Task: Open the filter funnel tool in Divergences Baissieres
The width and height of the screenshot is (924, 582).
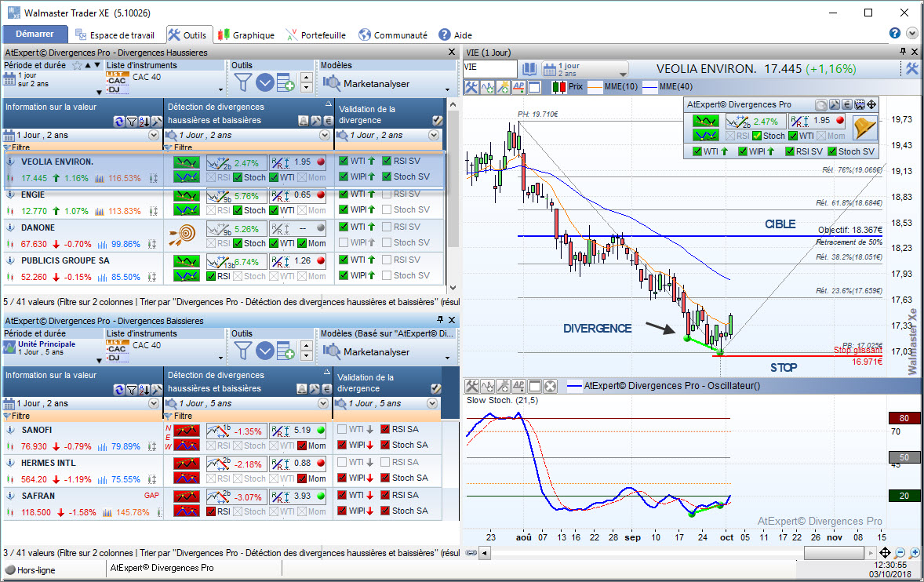Action: 243,351
